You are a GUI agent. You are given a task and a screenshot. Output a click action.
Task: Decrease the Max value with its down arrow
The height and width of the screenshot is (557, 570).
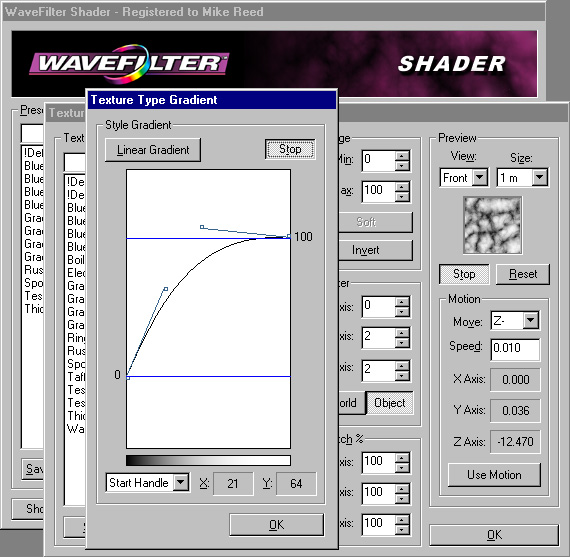(x=402, y=197)
